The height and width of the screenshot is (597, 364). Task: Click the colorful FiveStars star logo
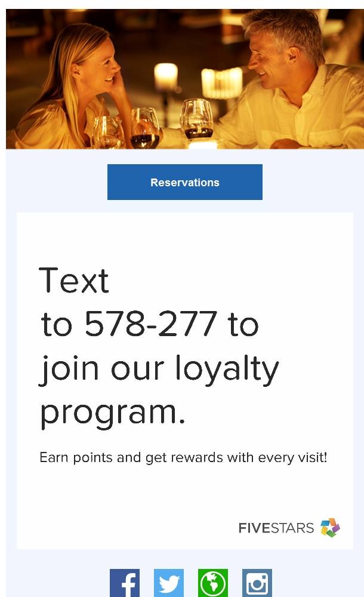pyautogui.click(x=330, y=528)
